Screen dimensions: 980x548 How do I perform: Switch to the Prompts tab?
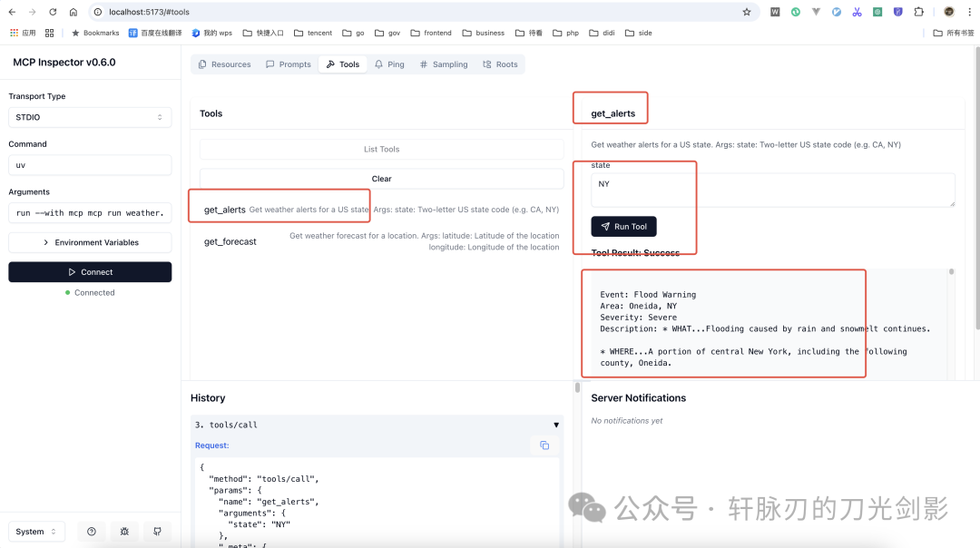289,64
